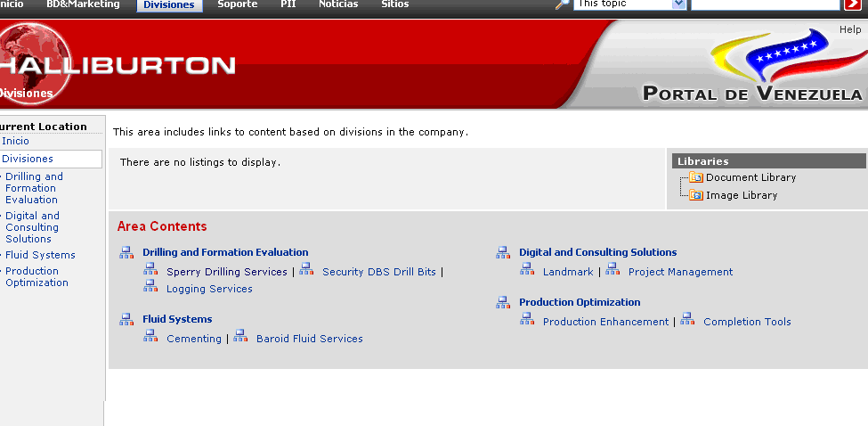Open Drilling and Formation Evaluation in sidebar

coord(35,188)
